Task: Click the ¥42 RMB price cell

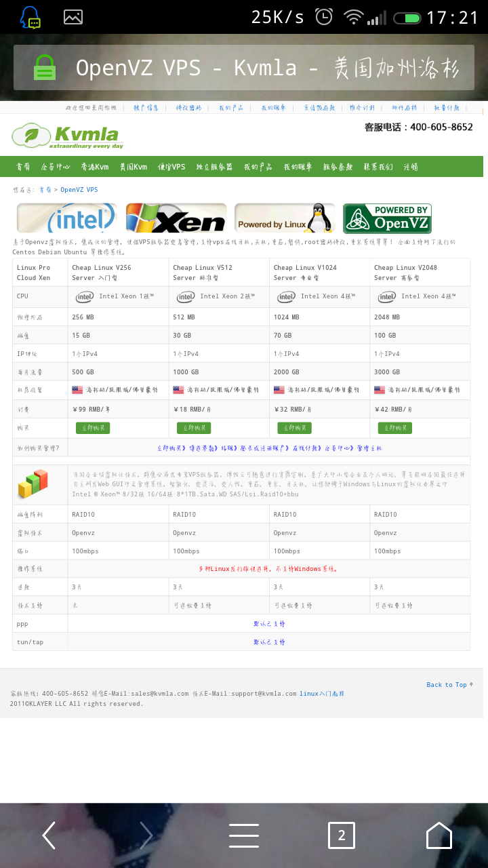Action: [420, 409]
